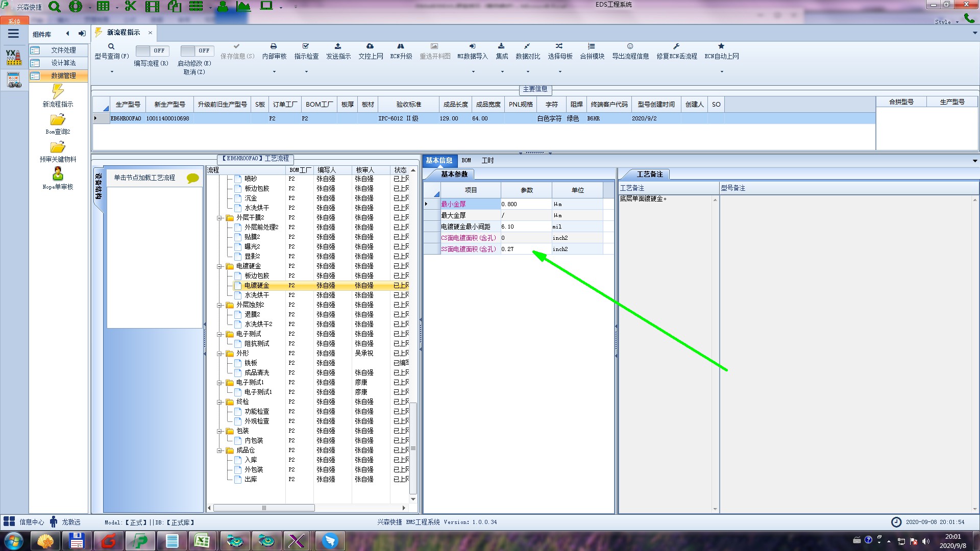Click the MI数据导入 import icon
The image size is (980, 551).
[x=472, y=46]
